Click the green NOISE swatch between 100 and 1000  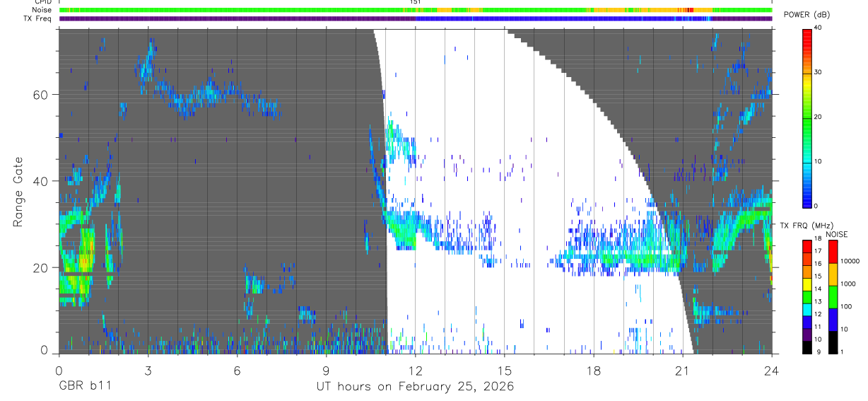coord(833,297)
